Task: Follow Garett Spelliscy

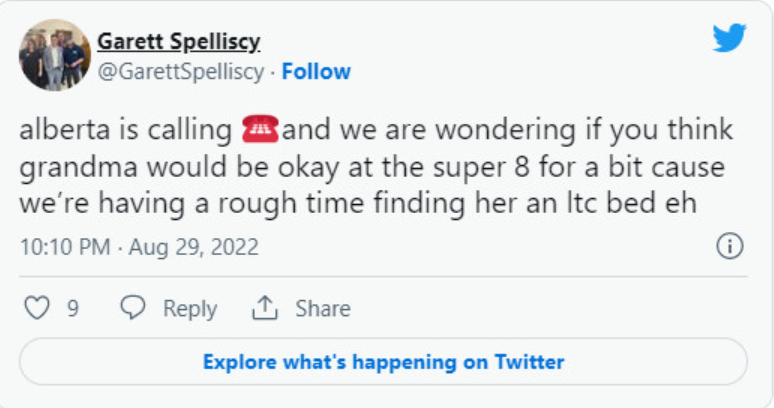Action: [x=316, y=72]
